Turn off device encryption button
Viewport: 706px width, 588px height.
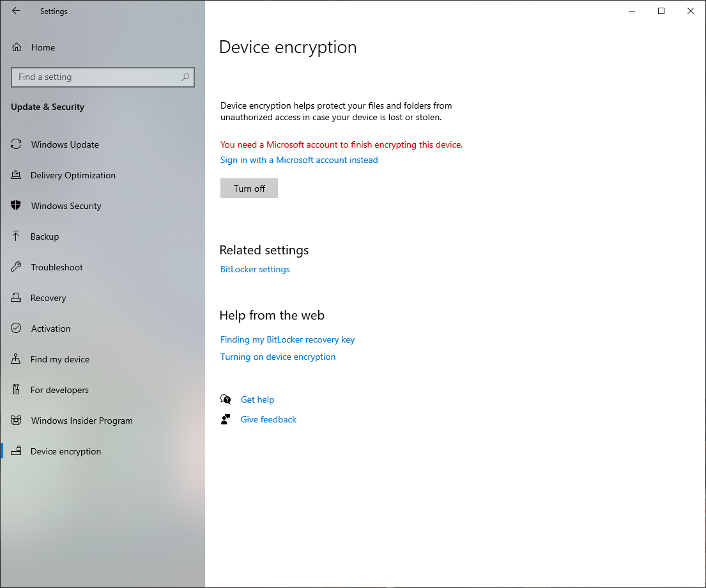(249, 189)
